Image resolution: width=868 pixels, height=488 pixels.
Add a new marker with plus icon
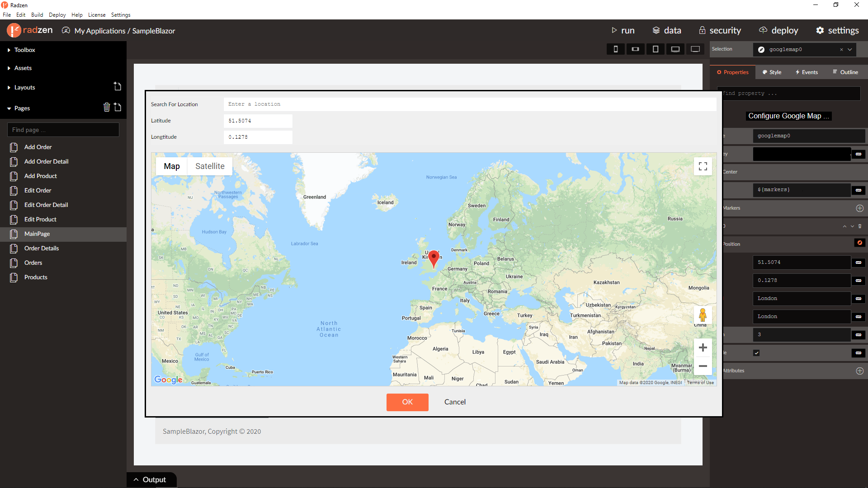coord(860,208)
